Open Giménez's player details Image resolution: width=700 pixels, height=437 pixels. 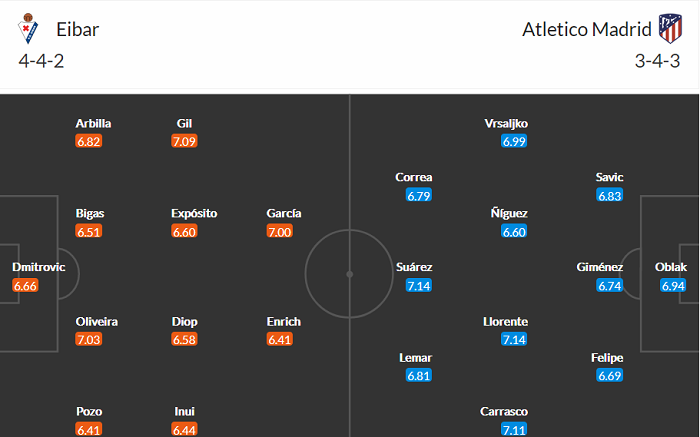click(x=600, y=268)
